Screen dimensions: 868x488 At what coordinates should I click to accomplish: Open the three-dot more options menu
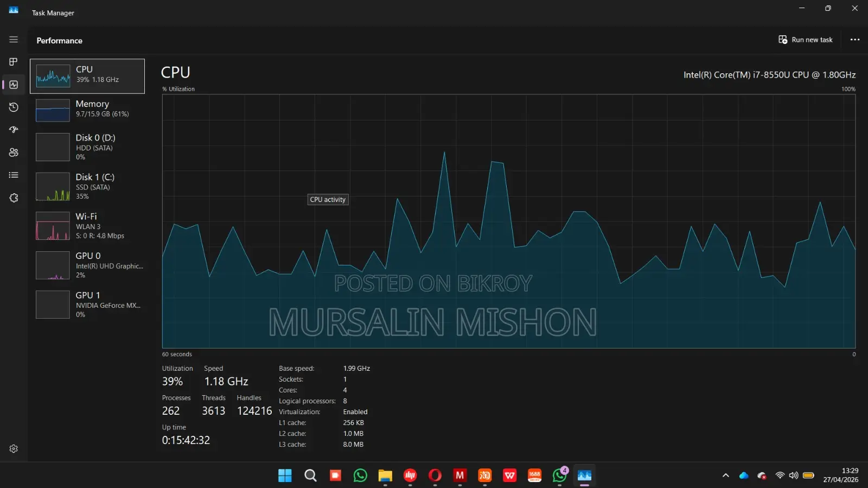pos(855,40)
